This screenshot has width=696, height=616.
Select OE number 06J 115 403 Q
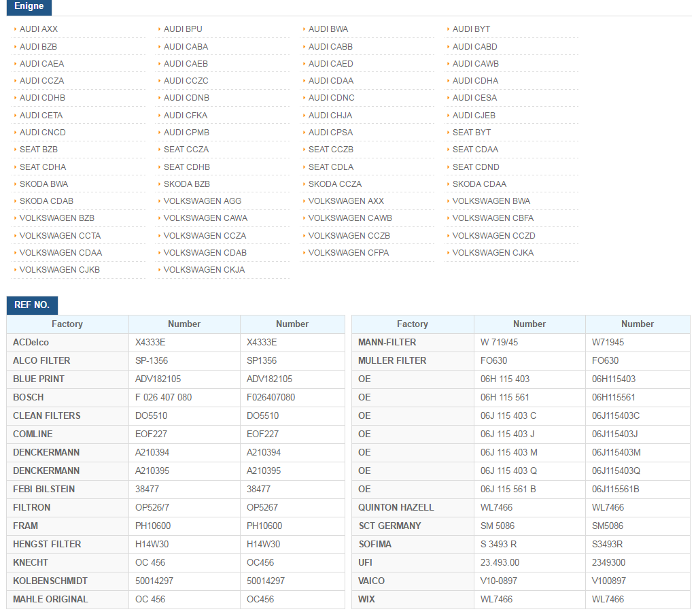coord(508,470)
